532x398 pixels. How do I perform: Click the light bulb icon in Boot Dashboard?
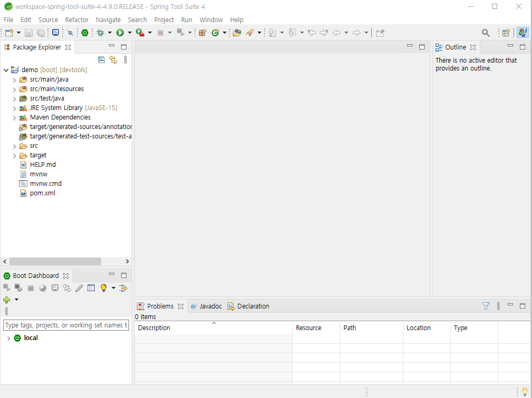click(103, 288)
